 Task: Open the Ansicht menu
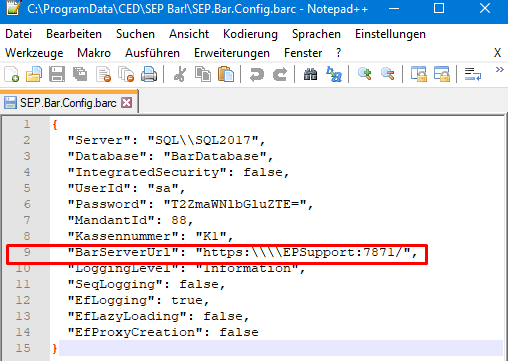[x=189, y=34]
